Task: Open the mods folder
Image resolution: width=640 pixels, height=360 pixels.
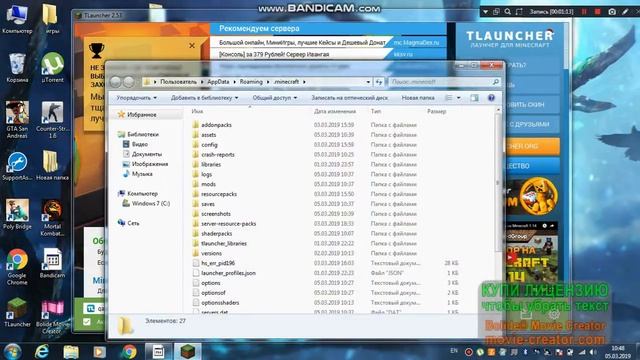Action: point(208,184)
